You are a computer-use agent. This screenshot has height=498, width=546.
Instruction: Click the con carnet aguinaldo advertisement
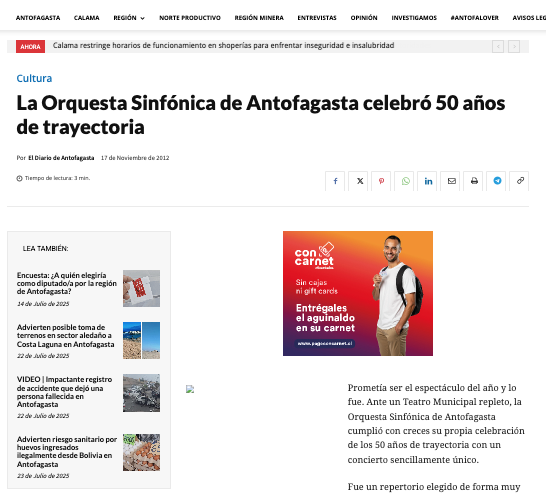358,293
